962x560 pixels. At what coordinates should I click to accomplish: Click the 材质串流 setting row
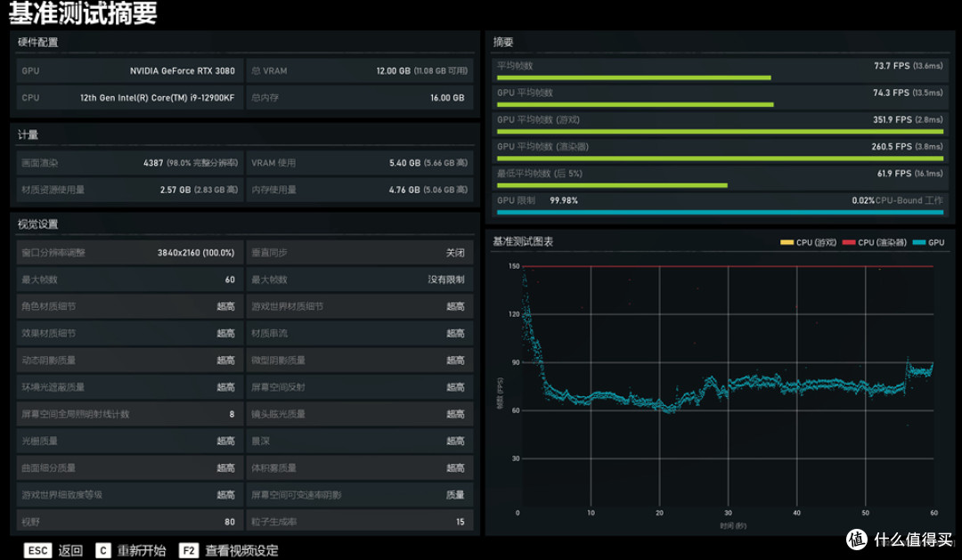360,333
